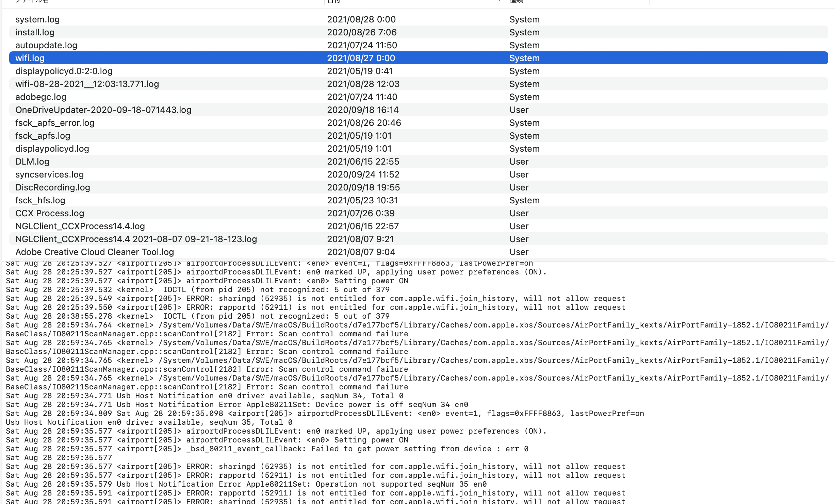
Task: Select syncservices.log user log
Action: tap(49, 174)
